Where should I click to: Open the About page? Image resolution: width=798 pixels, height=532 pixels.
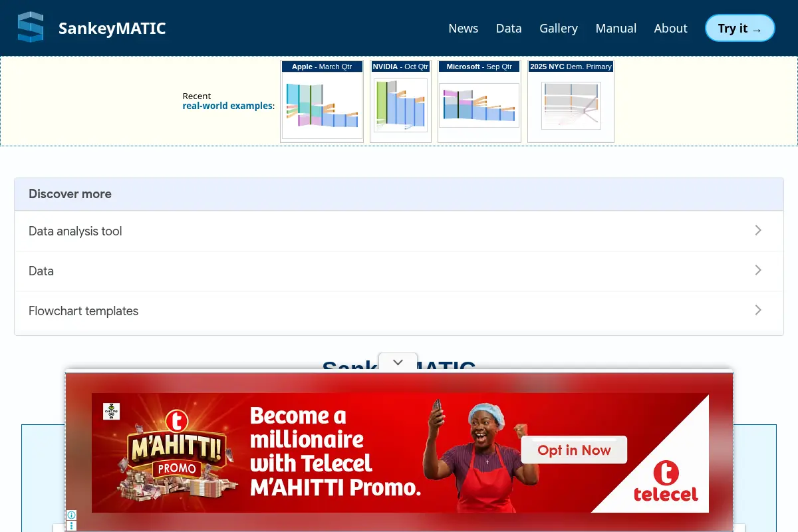670,29
